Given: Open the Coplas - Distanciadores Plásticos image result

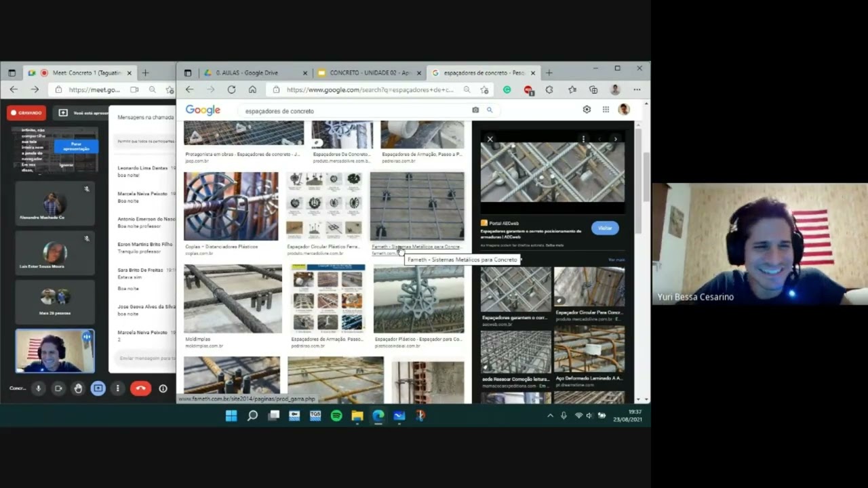Looking at the screenshot, I should [x=231, y=206].
